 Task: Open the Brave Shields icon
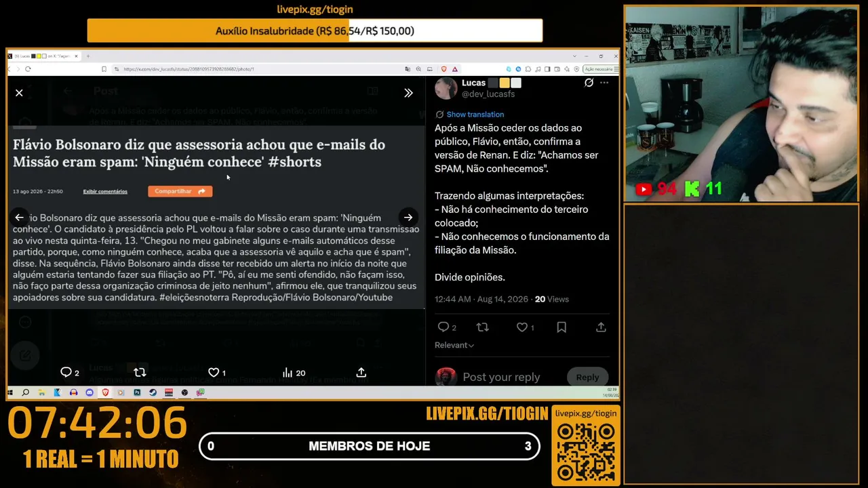coord(444,69)
